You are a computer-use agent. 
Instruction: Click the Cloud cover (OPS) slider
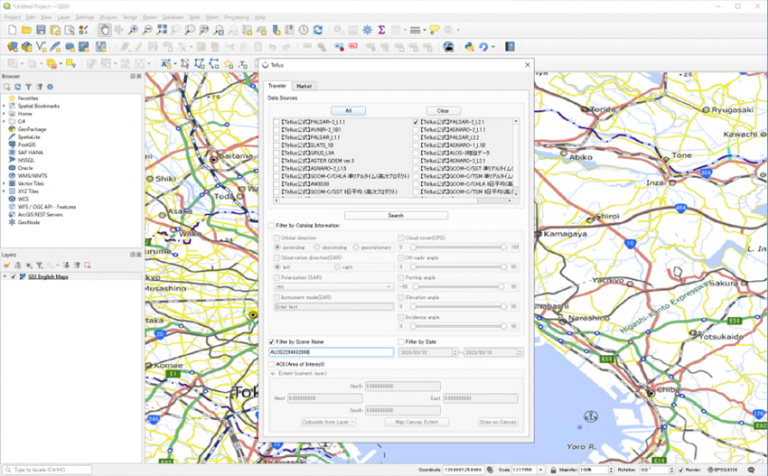click(x=458, y=247)
